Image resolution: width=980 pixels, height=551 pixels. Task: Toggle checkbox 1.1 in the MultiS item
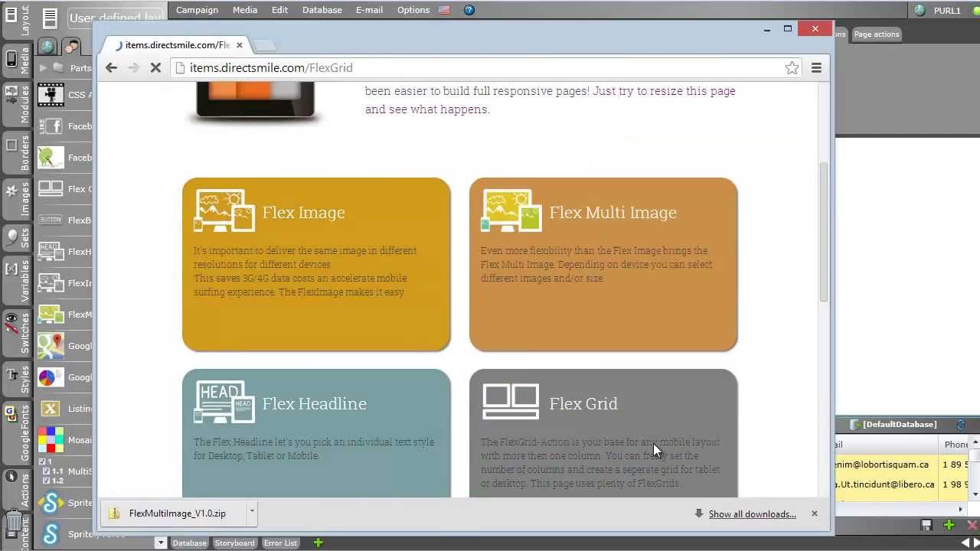pos(47,471)
